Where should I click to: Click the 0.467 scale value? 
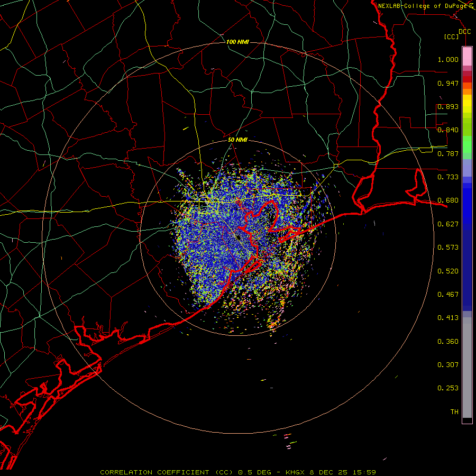448,295
